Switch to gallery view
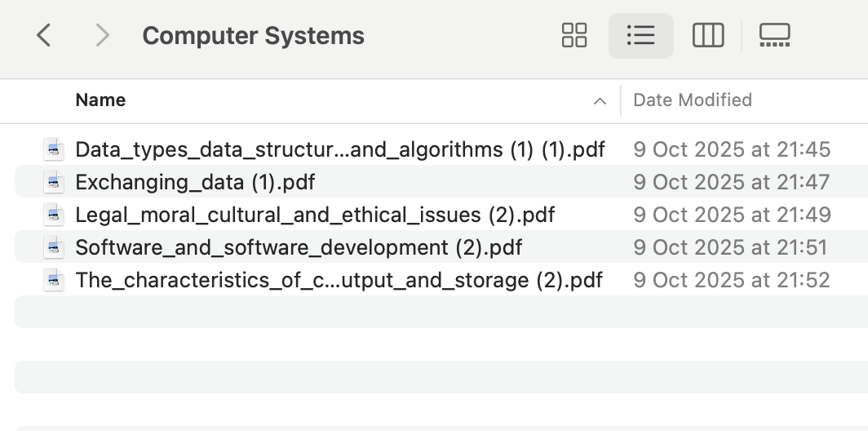Viewport: 868px width, 431px height. 774,36
